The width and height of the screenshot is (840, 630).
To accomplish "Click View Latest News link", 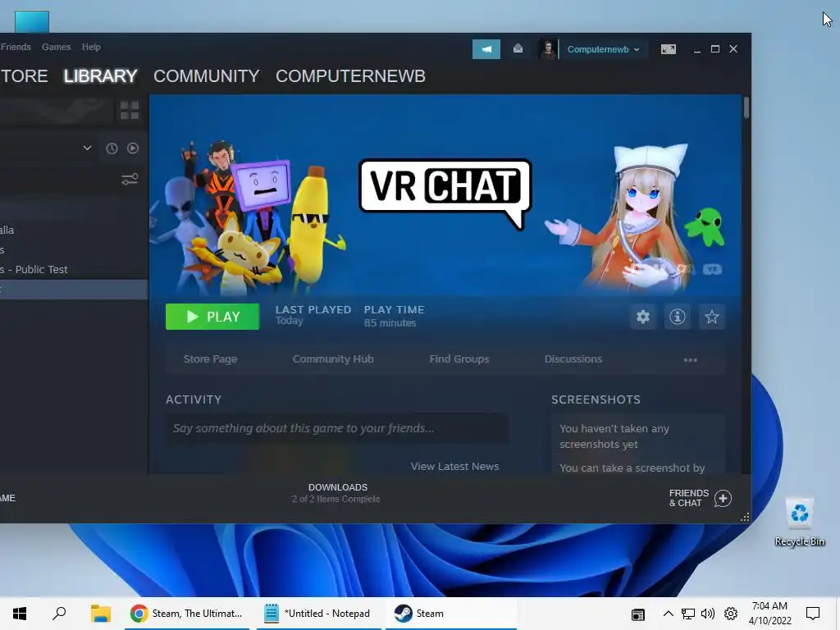I will pyautogui.click(x=454, y=467).
